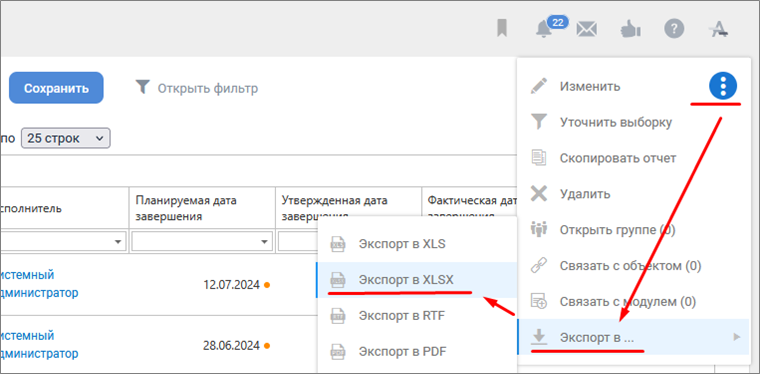This screenshot has height=374, width=760.
Task: Click the XLSX file icon in submenu
Action: [337, 280]
